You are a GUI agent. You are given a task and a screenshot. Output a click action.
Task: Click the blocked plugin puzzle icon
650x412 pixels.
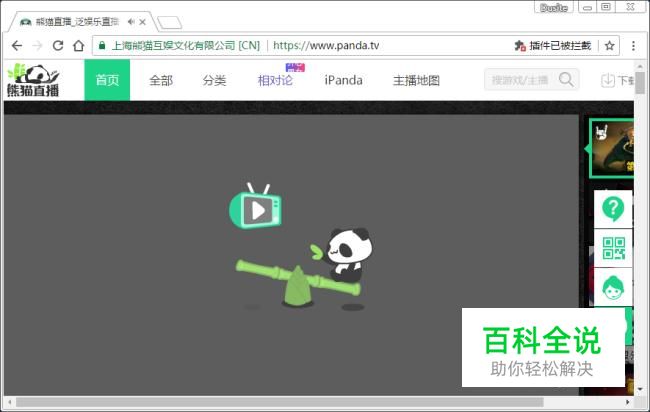[x=520, y=46]
